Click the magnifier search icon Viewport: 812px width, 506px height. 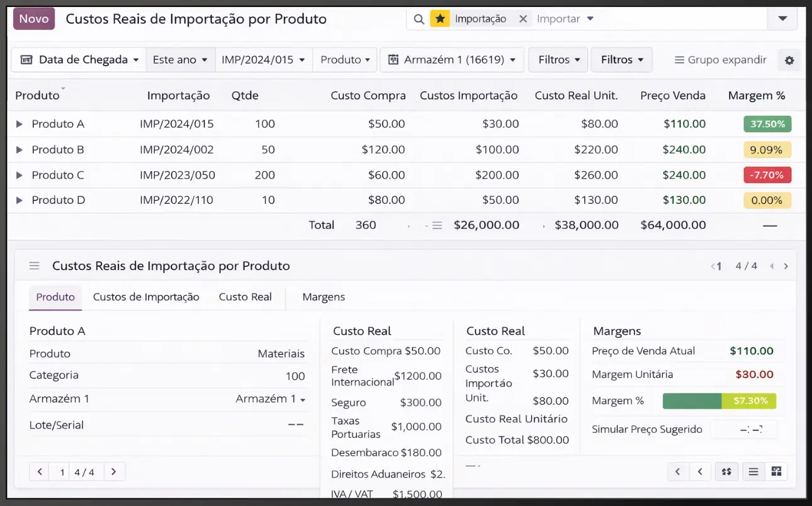click(419, 19)
